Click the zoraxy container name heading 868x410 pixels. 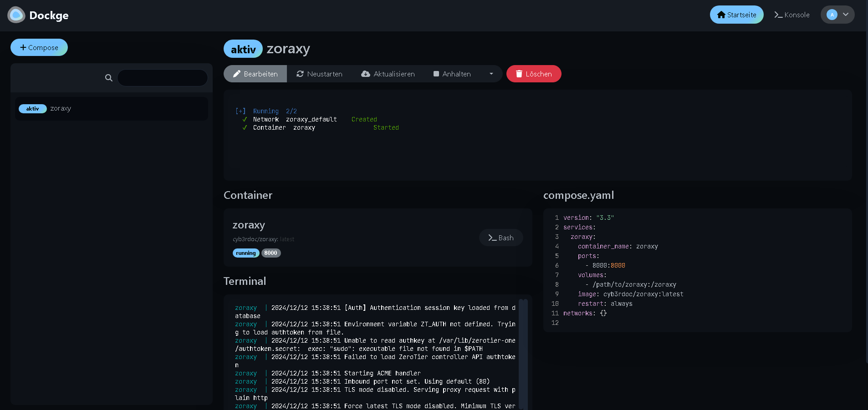coord(249,225)
